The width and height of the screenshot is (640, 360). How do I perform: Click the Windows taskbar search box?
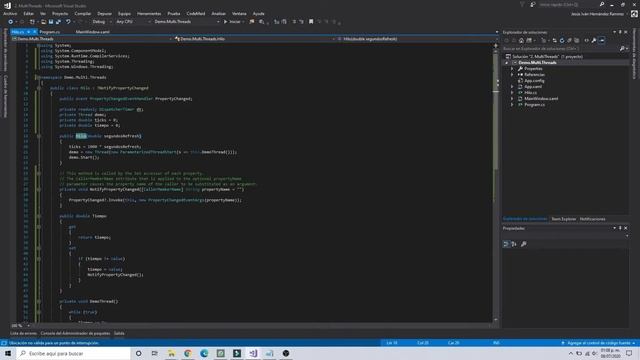73,353
